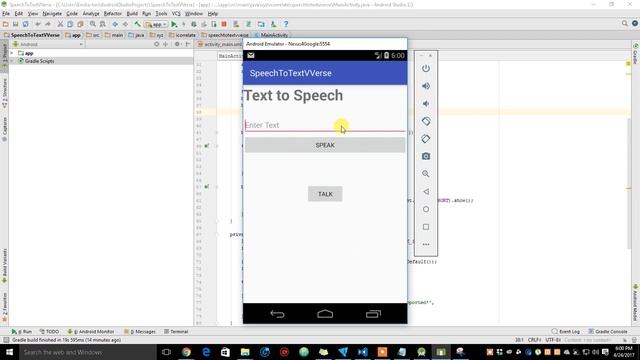The width and height of the screenshot is (640, 360).
Task: Click the emulator power button icon
Action: click(426, 68)
